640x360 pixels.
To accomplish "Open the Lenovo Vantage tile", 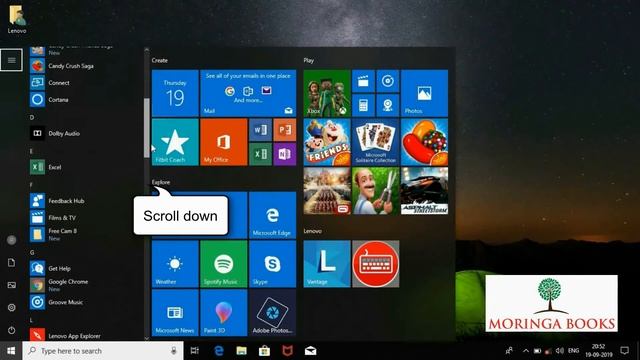I will coord(327,264).
